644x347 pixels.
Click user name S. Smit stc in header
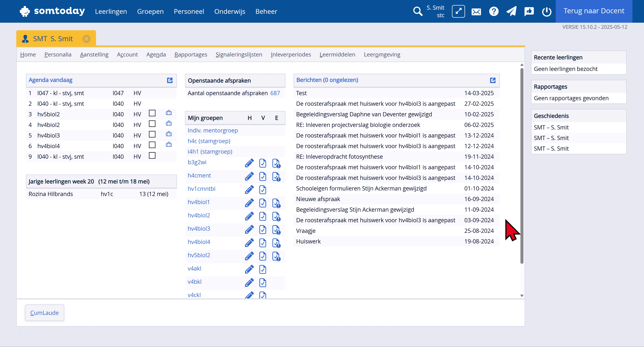point(435,12)
